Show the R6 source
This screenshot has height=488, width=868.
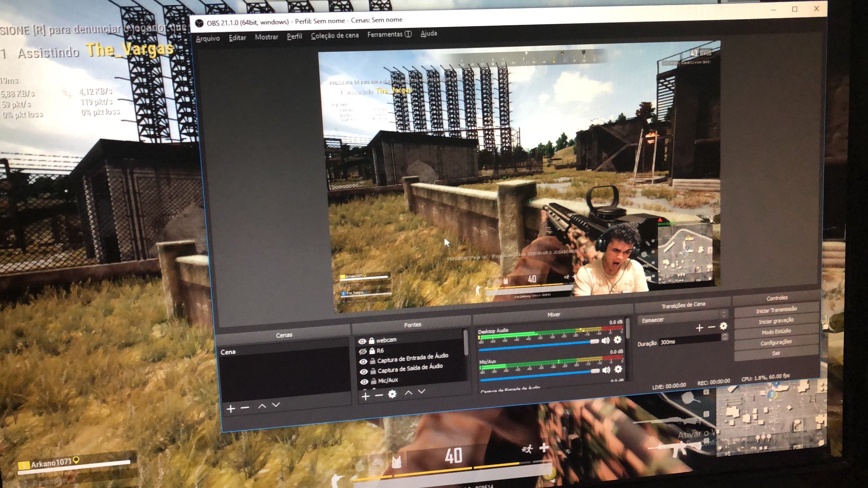click(x=363, y=352)
